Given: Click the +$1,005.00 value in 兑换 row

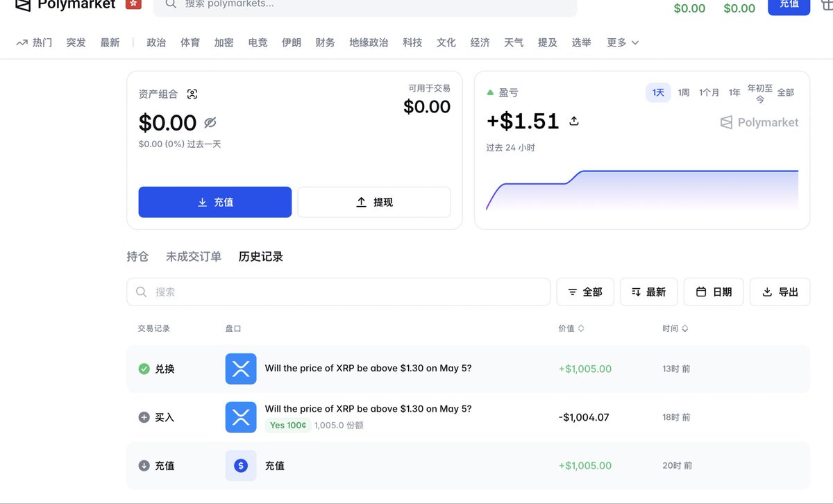Looking at the screenshot, I should click(x=585, y=369).
